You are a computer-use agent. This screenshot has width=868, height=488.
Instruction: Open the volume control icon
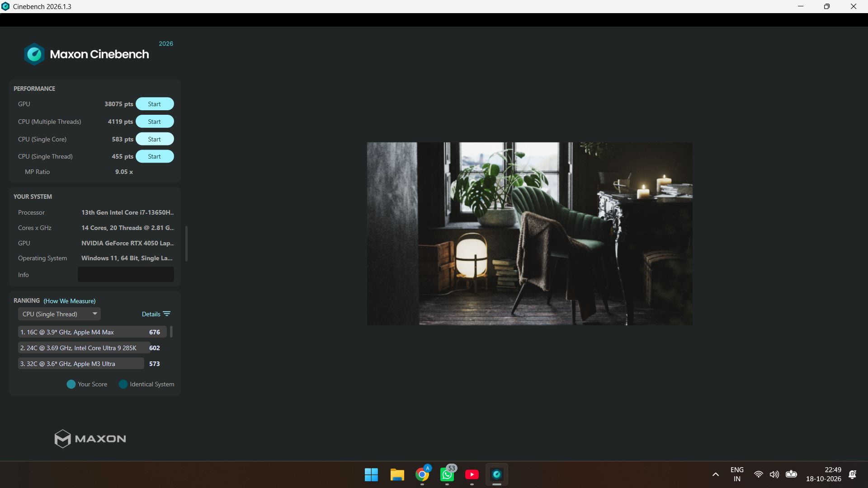tap(774, 474)
